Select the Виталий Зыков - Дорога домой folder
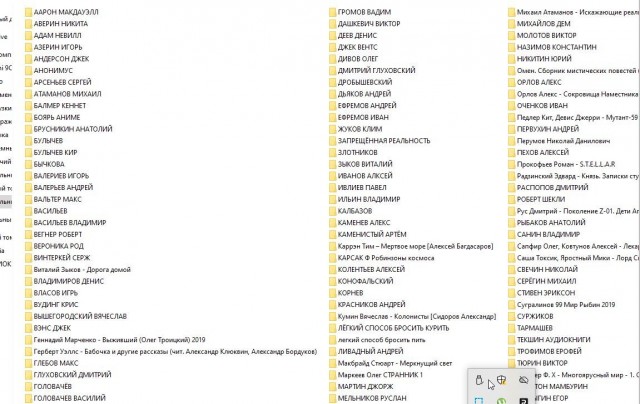 pyautogui.click(x=82, y=270)
